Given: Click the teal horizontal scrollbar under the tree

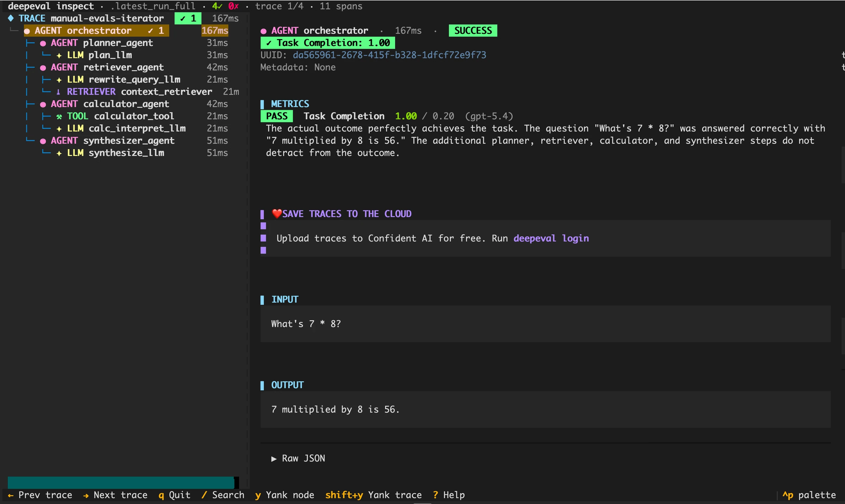Looking at the screenshot, I should (x=121, y=483).
